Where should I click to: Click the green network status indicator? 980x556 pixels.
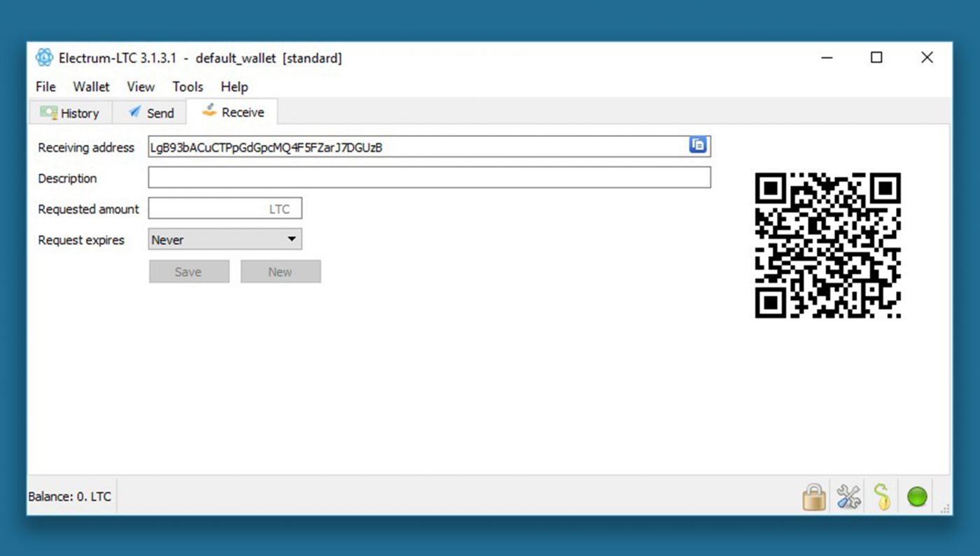(x=917, y=497)
